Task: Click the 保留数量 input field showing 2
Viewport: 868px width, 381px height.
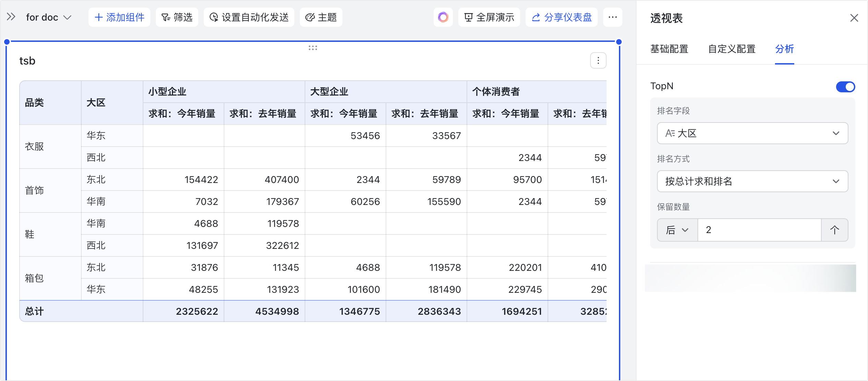Action: 759,230
